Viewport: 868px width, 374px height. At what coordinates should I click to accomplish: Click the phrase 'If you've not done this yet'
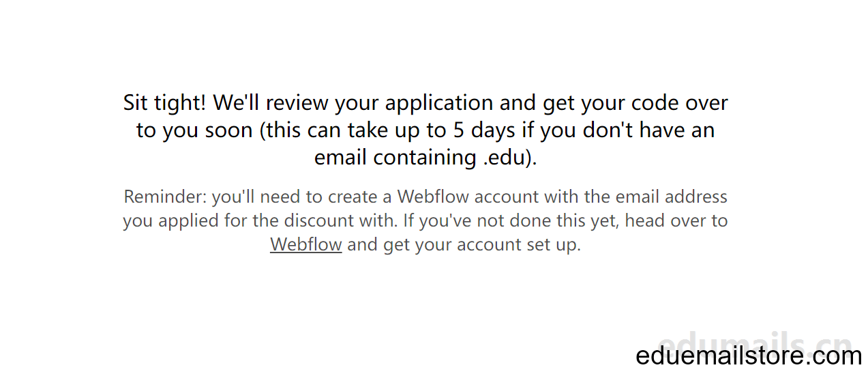coord(511,220)
